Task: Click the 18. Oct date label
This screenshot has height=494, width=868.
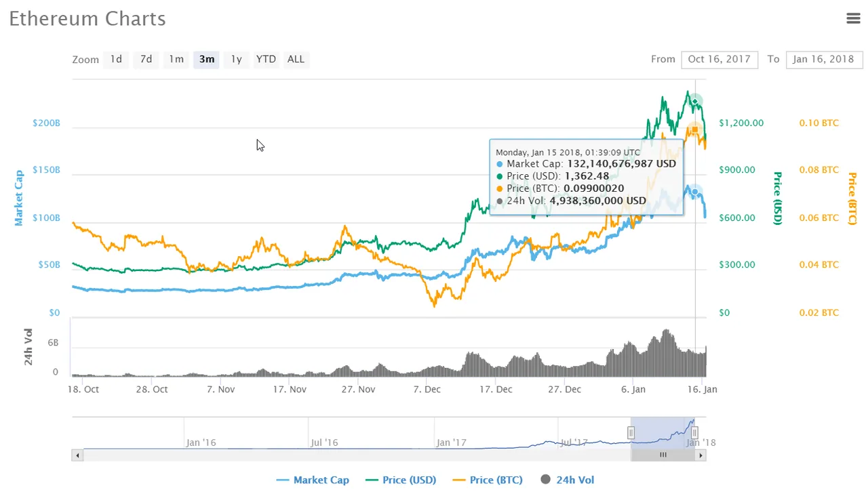Action: [84, 390]
